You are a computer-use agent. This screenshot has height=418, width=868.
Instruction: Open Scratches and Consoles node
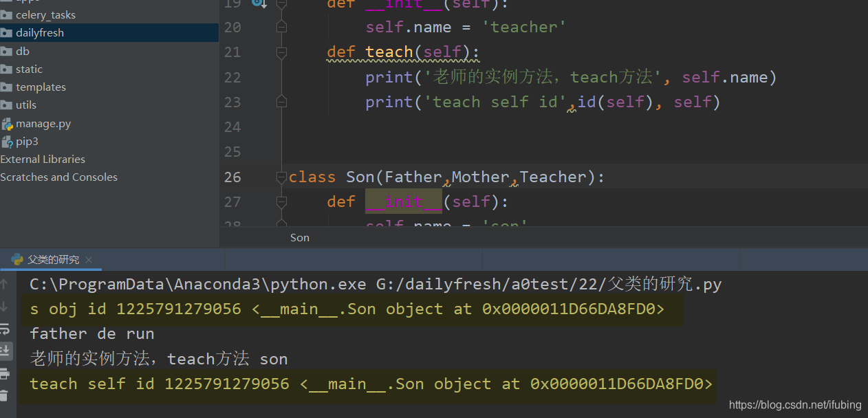[58, 177]
